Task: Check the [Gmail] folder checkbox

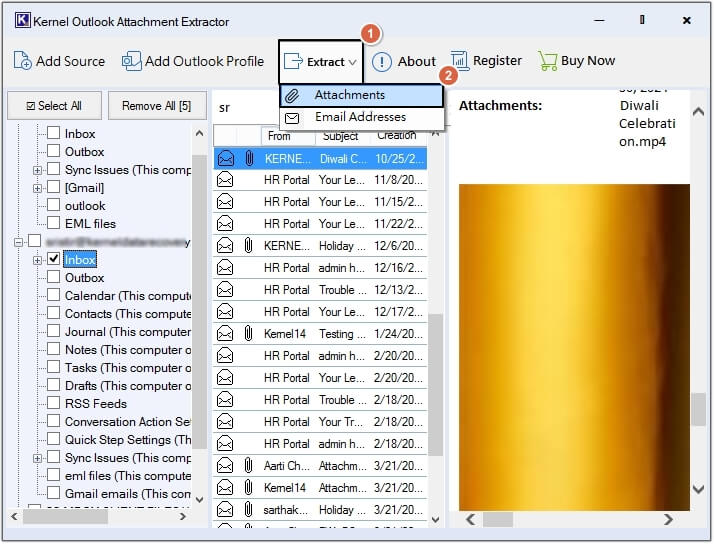Action: (54, 187)
